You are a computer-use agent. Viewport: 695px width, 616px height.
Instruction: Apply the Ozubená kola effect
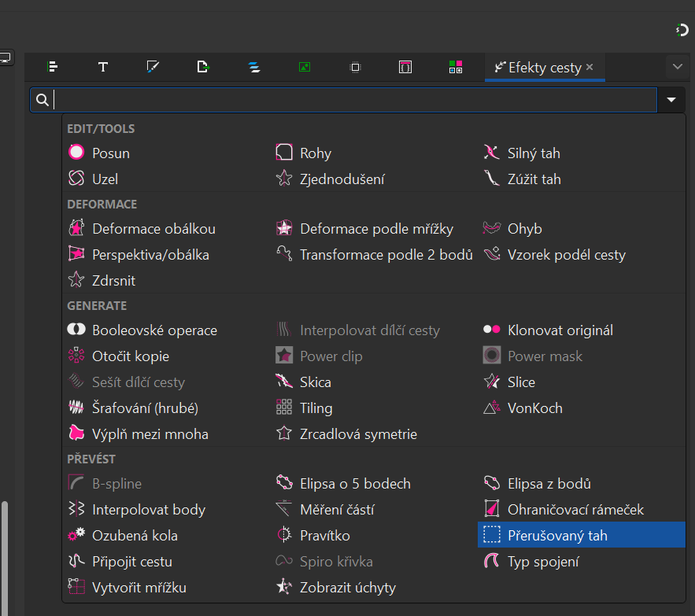pos(135,536)
